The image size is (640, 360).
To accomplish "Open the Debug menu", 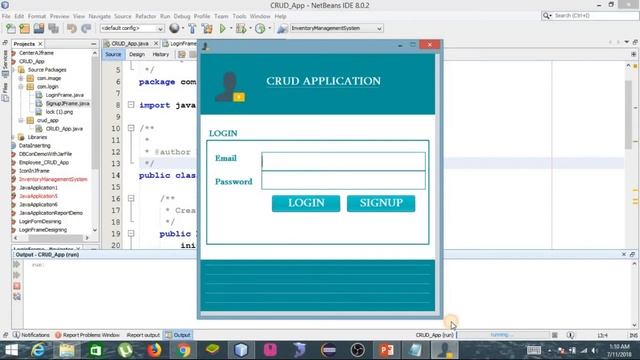I will pos(182,16).
